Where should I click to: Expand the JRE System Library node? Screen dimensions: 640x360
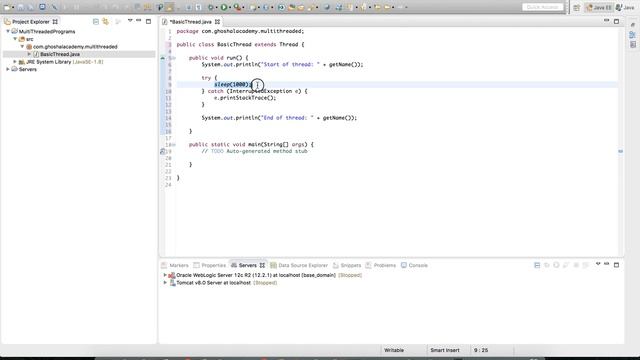coord(15,62)
